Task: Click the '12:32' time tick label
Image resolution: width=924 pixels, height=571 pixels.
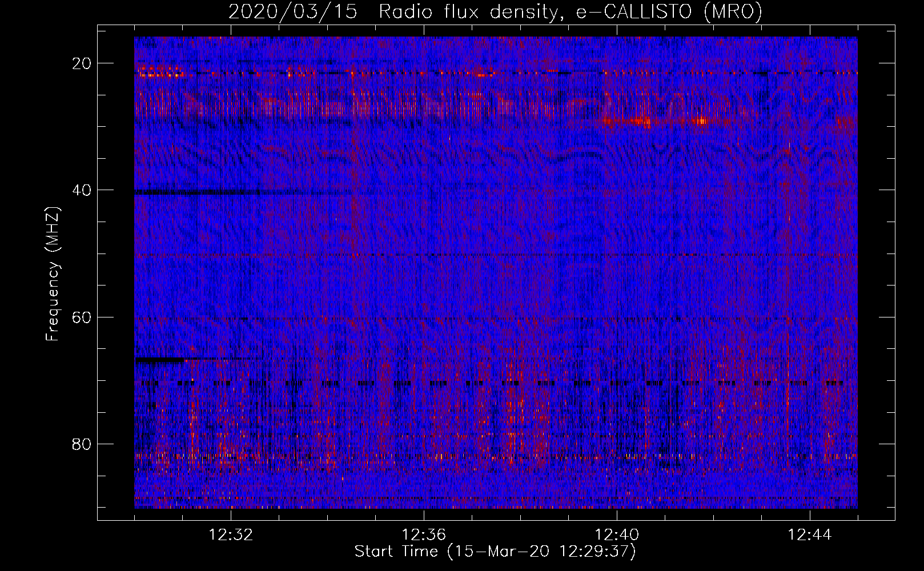Action: tap(231, 535)
